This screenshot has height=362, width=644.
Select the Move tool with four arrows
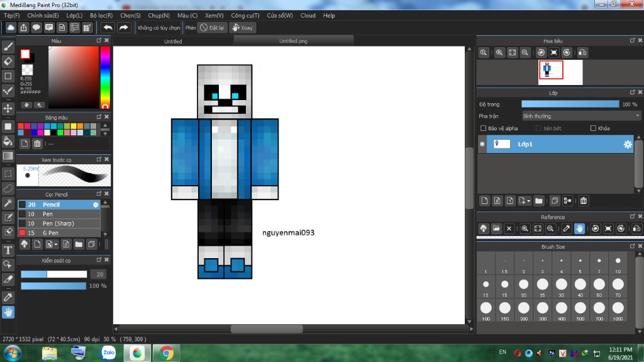pyautogui.click(x=8, y=108)
